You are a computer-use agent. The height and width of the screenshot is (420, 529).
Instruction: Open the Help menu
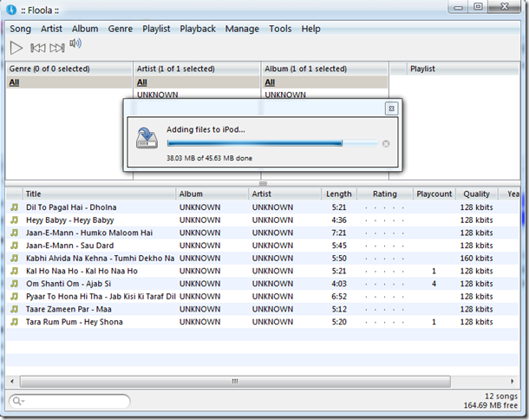tap(310, 29)
